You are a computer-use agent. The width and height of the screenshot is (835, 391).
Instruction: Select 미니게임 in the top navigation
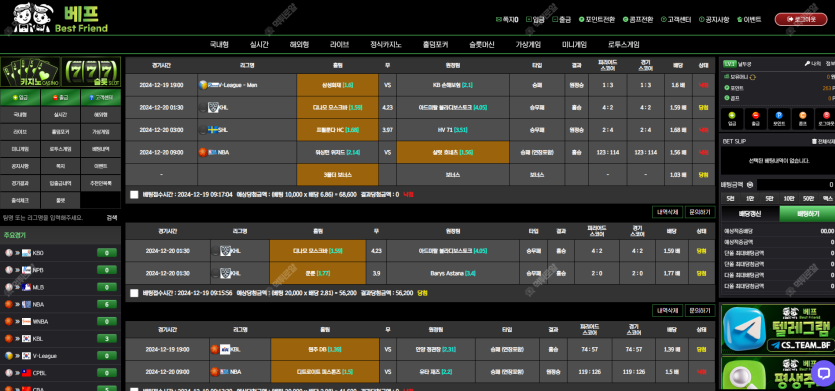pyautogui.click(x=575, y=45)
